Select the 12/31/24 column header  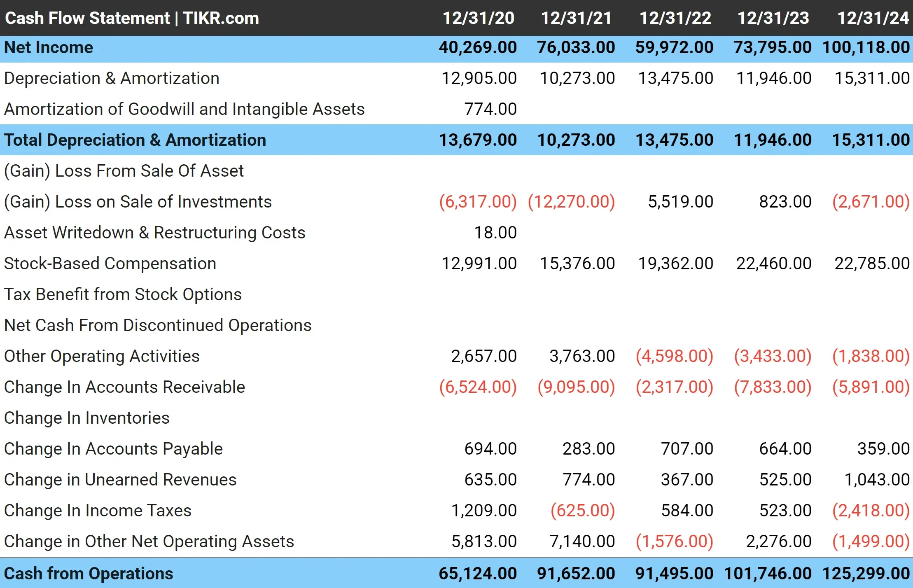(x=873, y=18)
